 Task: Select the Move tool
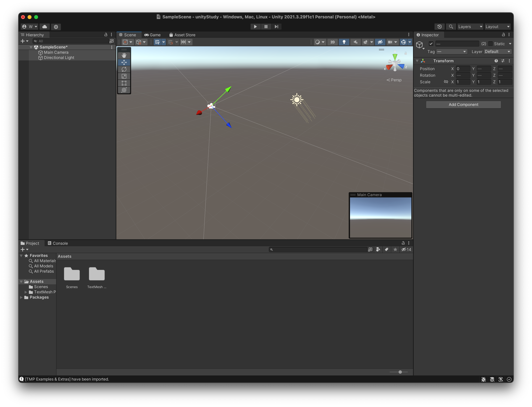pos(124,62)
